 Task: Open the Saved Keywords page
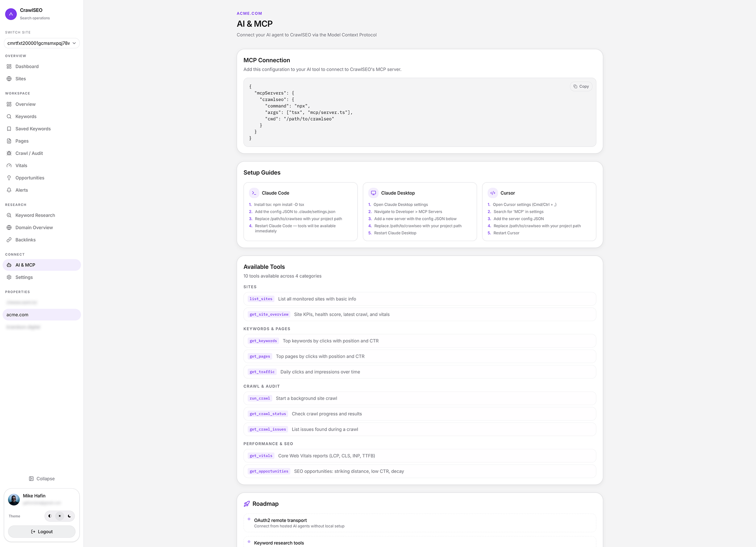[42, 129]
